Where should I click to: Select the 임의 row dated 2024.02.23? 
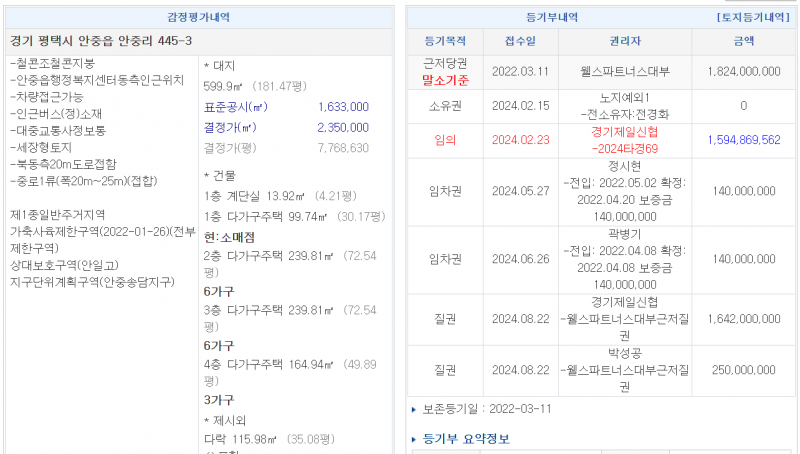coord(445,140)
